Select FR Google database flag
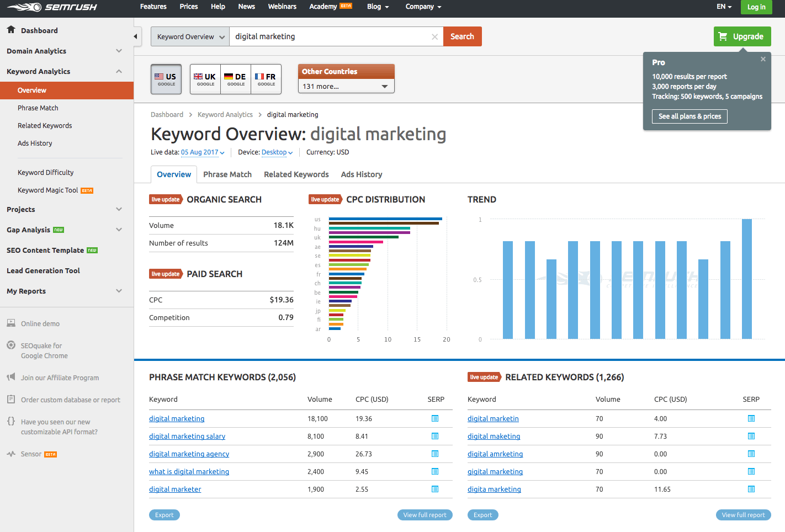 point(266,79)
